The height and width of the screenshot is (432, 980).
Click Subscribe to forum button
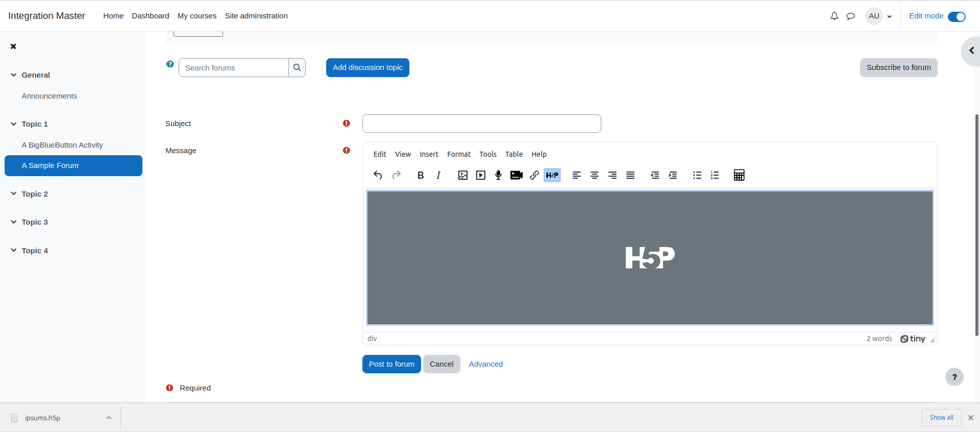point(898,67)
